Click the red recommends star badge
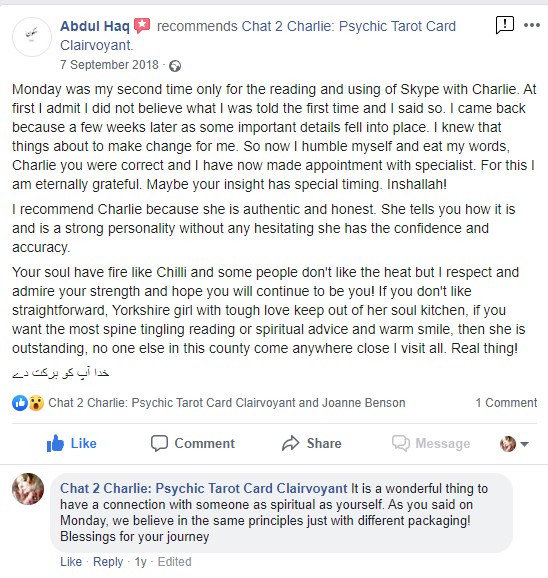 [142, 26]
